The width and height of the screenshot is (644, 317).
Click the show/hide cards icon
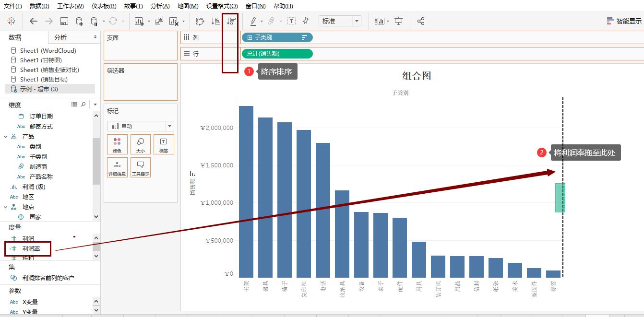(x=380, y=21)
